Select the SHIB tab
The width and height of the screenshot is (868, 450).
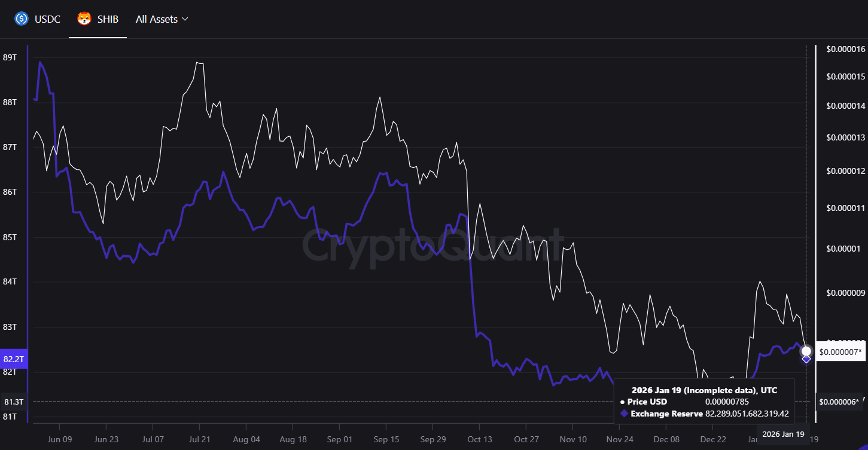click(98, 19)
